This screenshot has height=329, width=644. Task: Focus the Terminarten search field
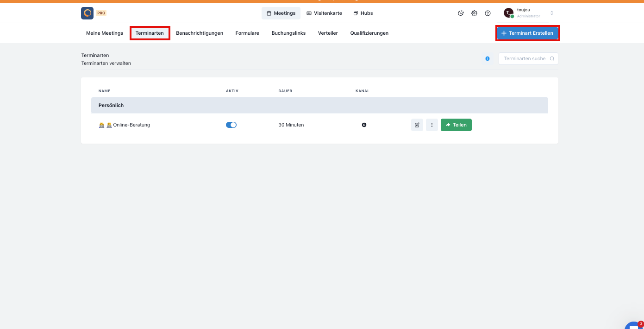point(525,59)
